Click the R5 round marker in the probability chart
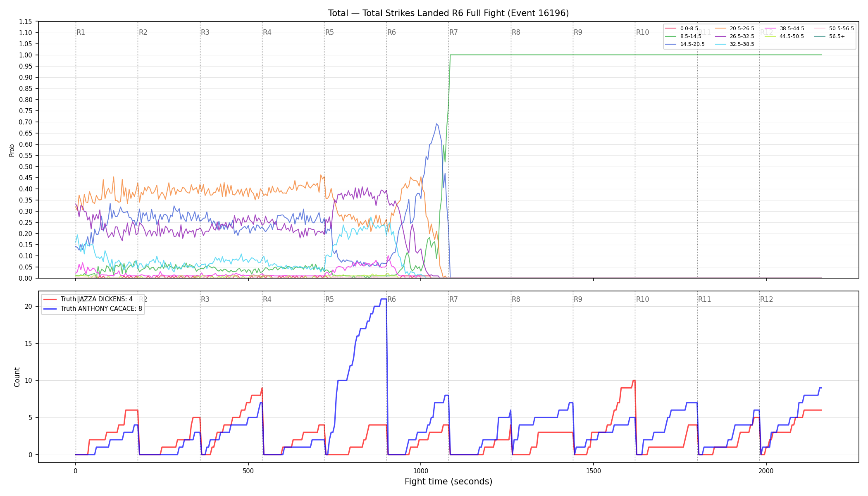Screen dimensions: 868x496 click(329, 32)
